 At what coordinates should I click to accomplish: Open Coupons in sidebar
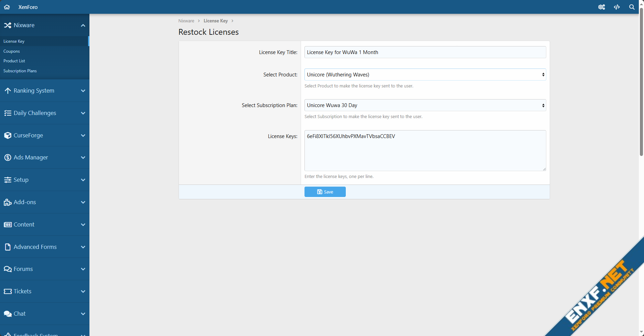pos(12,51)
